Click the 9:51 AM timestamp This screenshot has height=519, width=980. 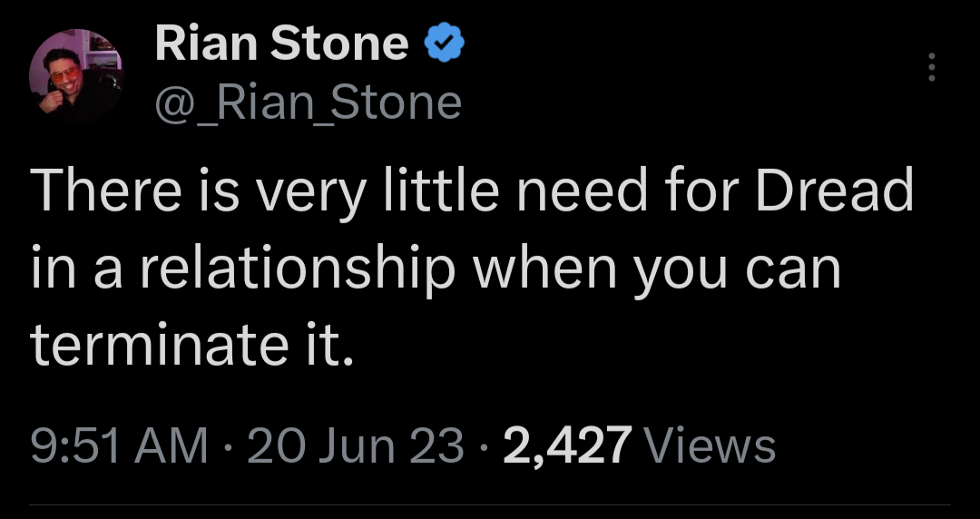point(120,446)
